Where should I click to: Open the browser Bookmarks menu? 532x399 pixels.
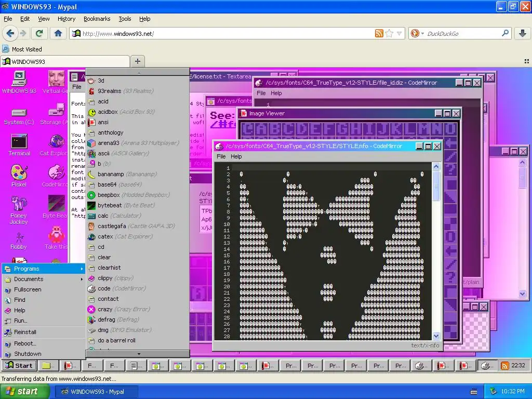pos(97,19)
